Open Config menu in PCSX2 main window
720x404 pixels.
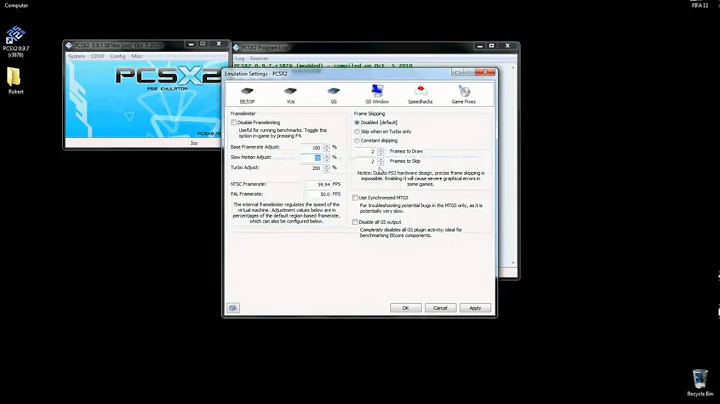click(118, 56)
